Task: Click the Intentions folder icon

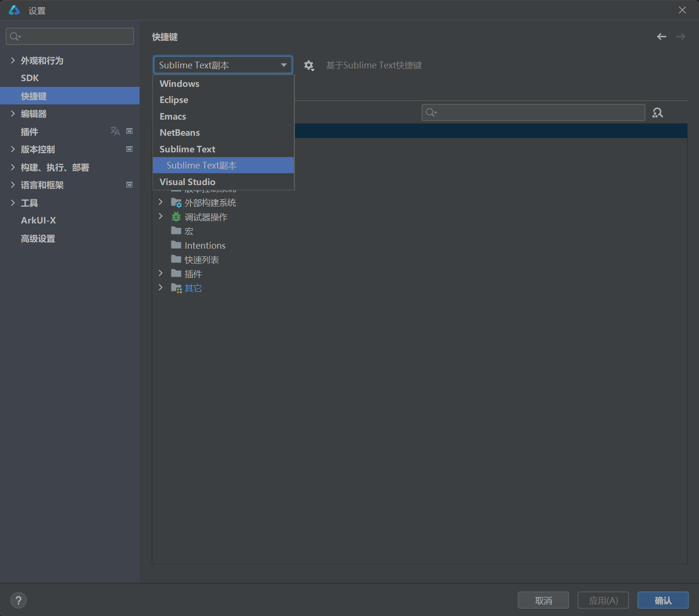Action: tap(176, 245)
